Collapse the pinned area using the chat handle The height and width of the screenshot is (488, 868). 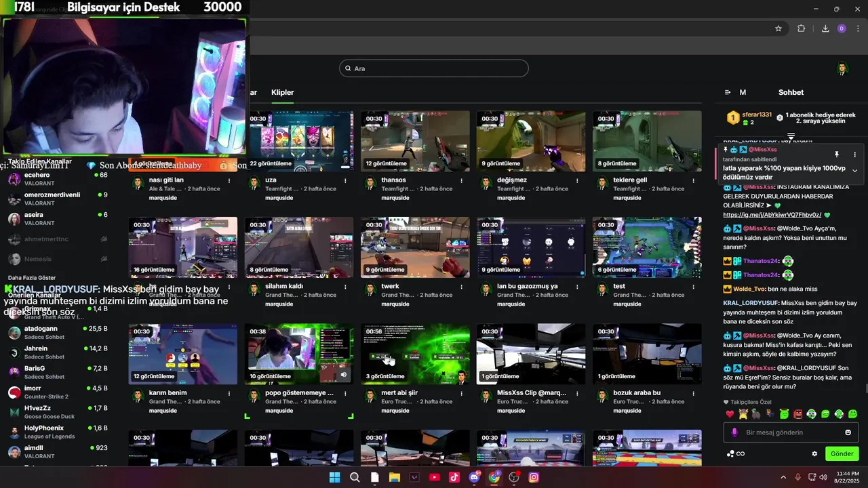tap(791, 136)
